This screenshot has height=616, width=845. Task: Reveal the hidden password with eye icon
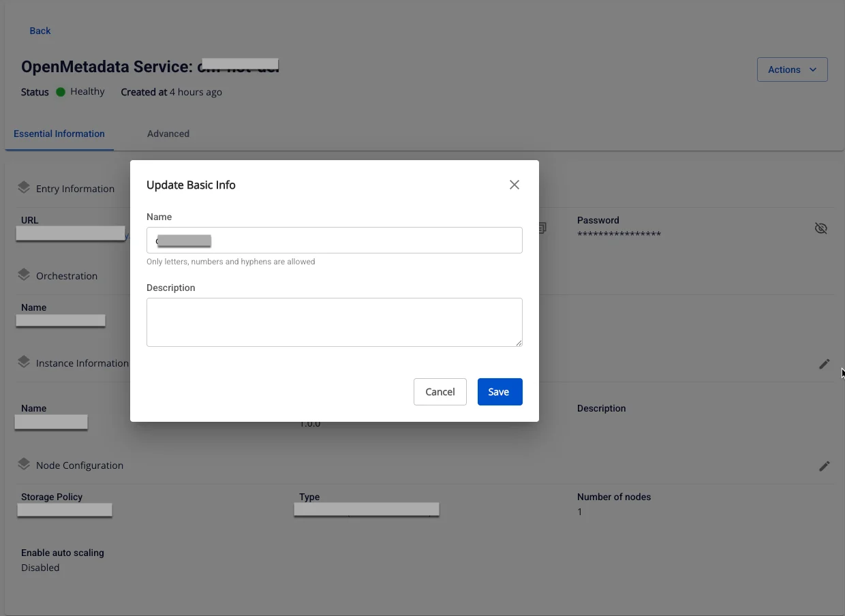[821, 228]
